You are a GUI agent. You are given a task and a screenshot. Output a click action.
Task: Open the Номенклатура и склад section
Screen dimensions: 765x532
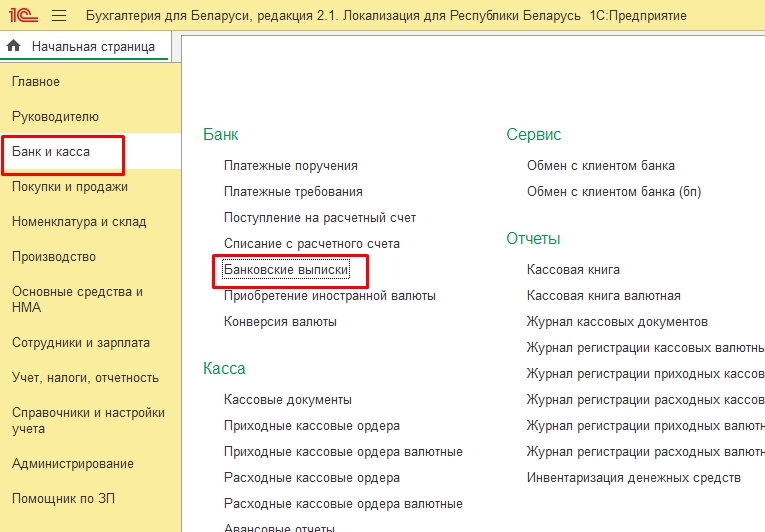point(79,222)
